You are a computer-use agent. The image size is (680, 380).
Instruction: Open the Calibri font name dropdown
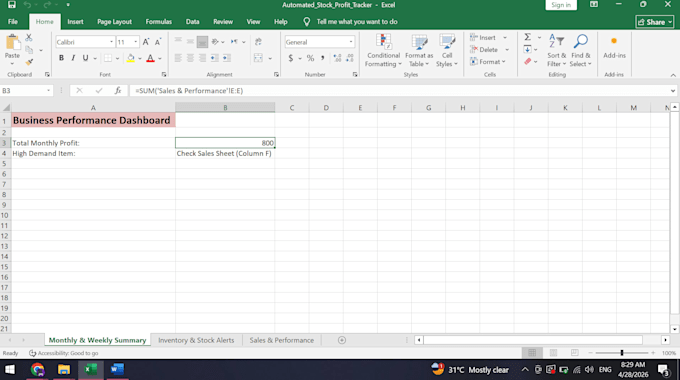tap(111, 42)
